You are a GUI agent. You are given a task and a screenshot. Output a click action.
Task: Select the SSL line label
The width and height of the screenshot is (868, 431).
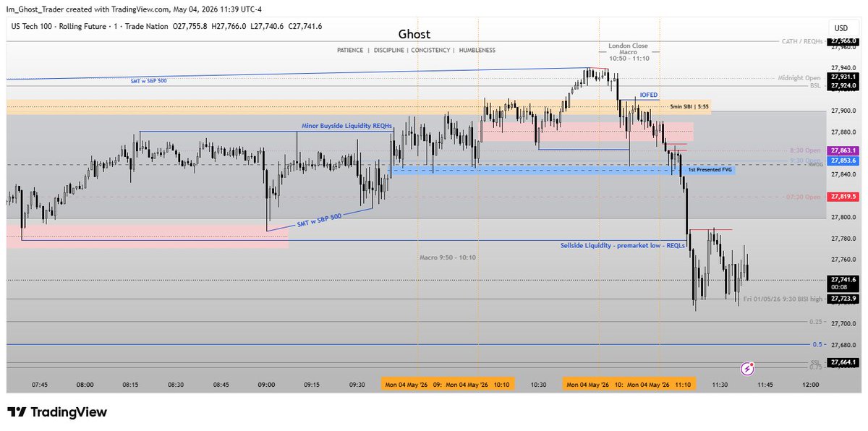click(816, 362)
